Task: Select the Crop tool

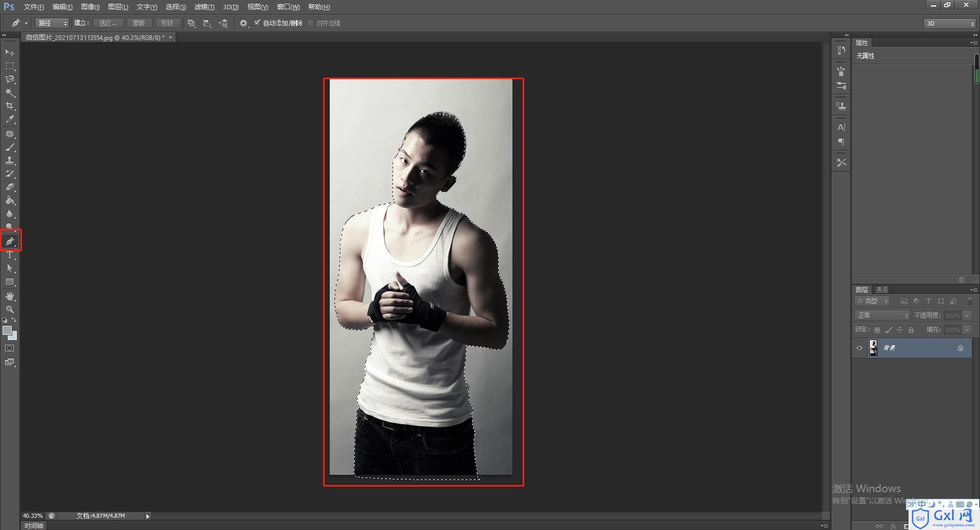Action: pos(10,106)
